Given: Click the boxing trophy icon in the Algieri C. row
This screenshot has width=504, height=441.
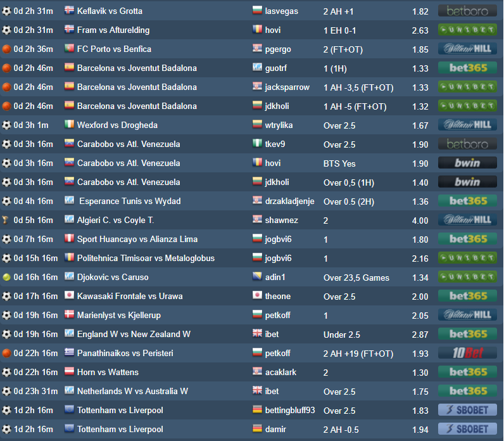Looking at the screenshot, I should tap(5, 220).
